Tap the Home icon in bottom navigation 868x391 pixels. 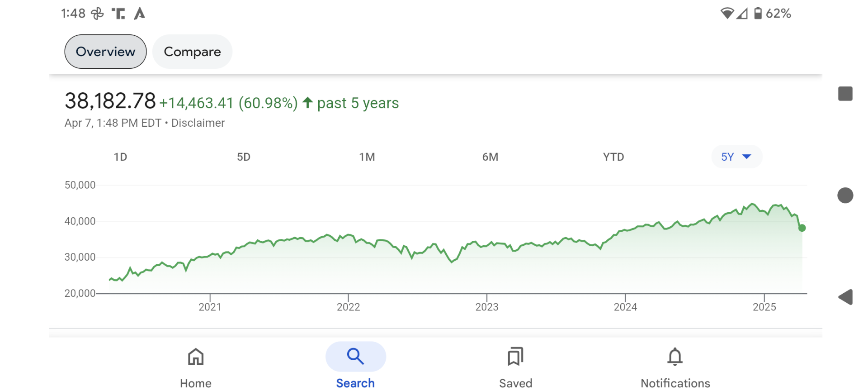click(196, 357)
